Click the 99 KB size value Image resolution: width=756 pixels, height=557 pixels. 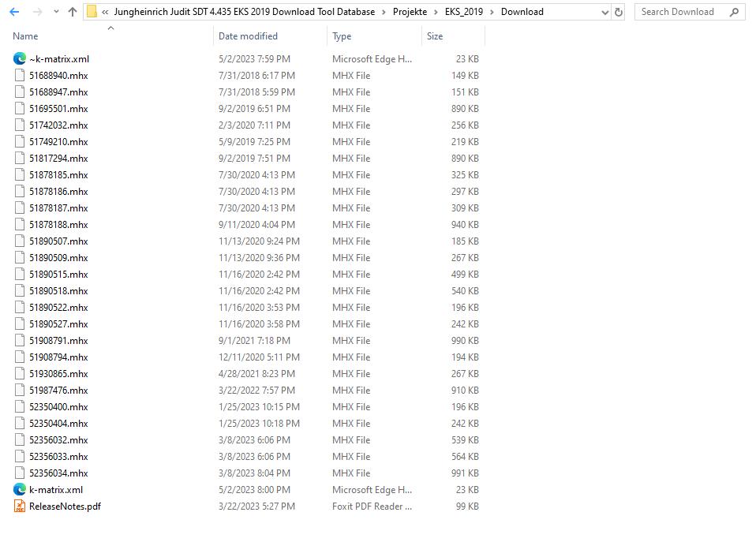(x=467, y=507)
